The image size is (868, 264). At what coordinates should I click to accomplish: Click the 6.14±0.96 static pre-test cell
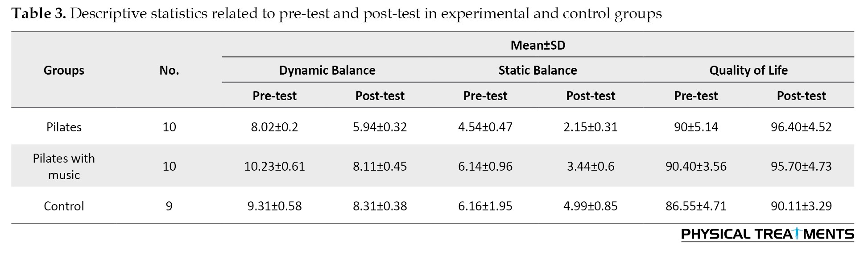(x=485, y=166)
